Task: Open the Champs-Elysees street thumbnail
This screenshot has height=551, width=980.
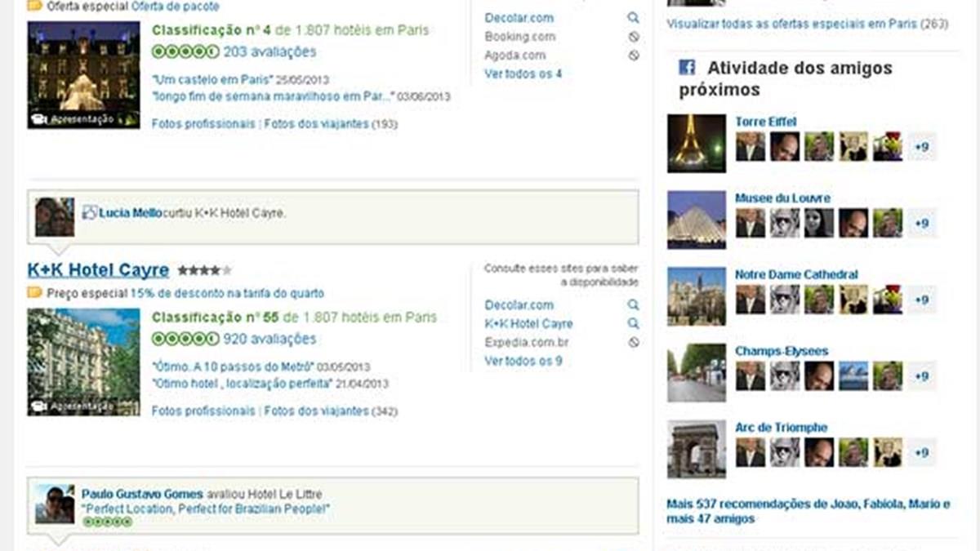Action: pos(696,373)
